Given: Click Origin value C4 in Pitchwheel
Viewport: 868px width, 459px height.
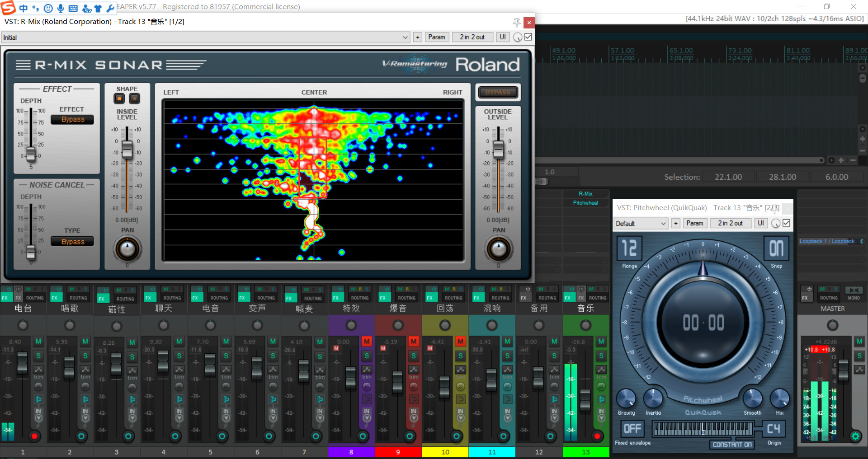Looking at the screenshot, I should pyautogui.click(x=774, y=428).
